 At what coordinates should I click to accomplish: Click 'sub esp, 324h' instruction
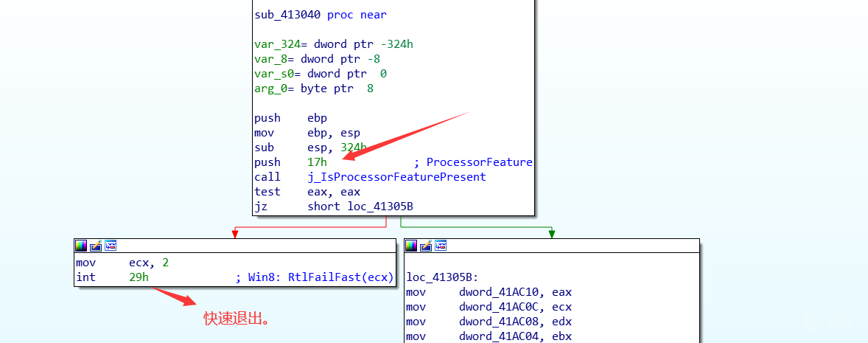310,148
